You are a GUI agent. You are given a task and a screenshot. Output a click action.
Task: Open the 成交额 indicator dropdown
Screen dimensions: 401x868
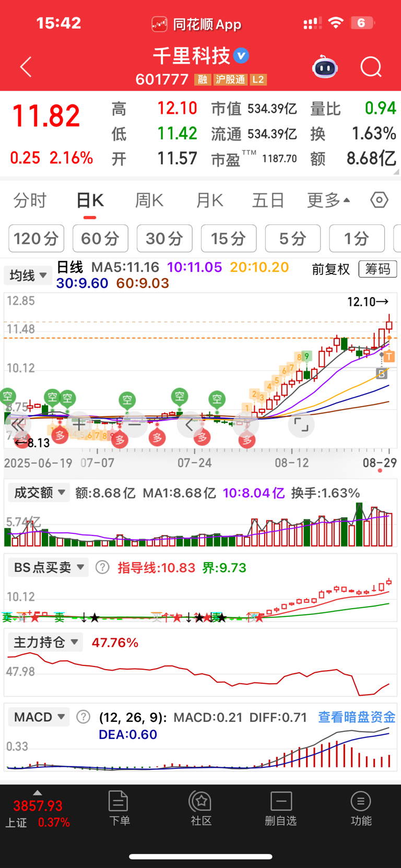point(39,492)
